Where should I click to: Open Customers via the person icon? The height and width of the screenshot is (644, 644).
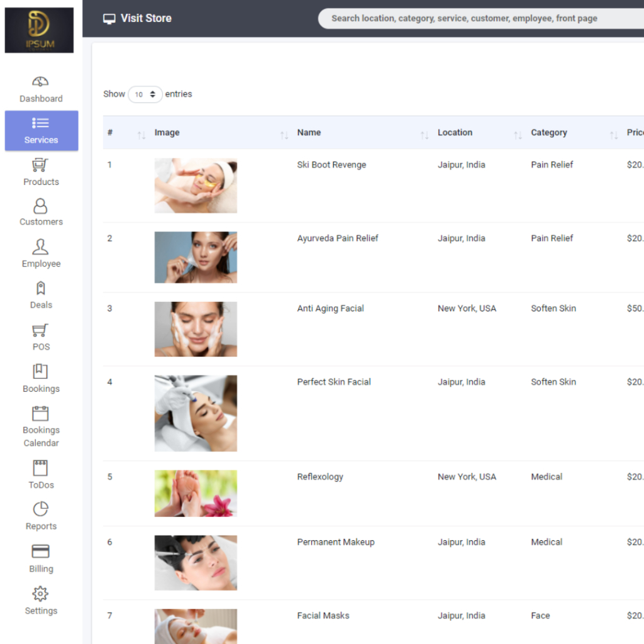coord(40,206)
